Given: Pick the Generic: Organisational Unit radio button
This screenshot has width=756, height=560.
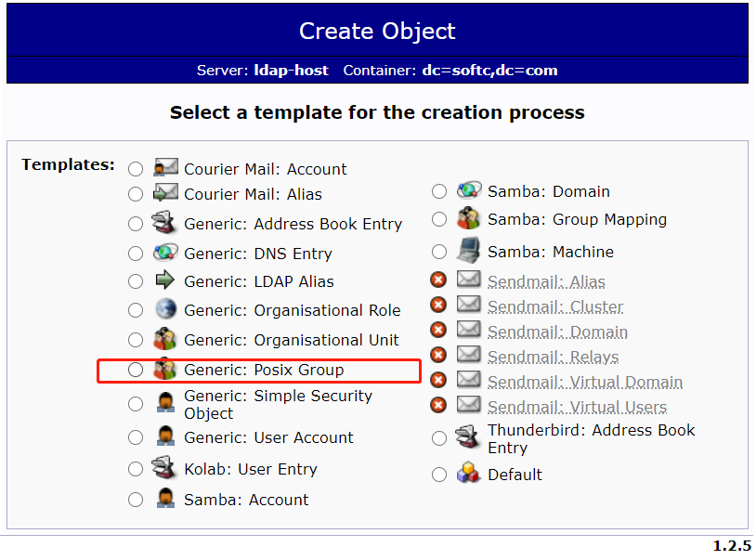Looking at the screenshot, I should pos(136,341).
